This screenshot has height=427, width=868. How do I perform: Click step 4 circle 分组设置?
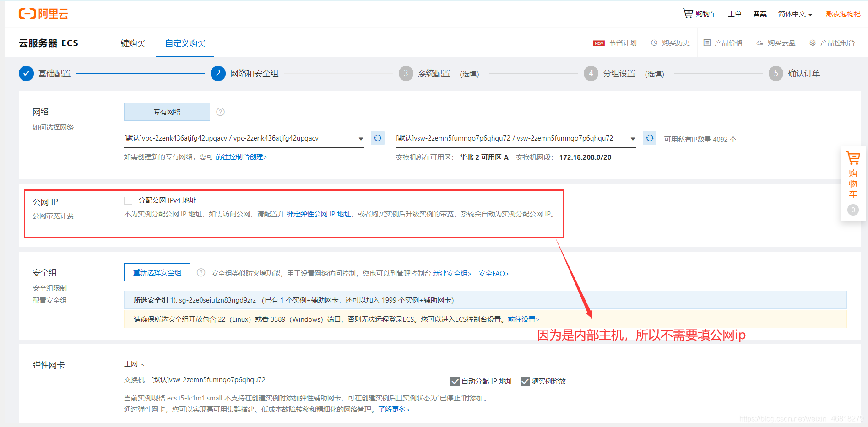point(591,74)
